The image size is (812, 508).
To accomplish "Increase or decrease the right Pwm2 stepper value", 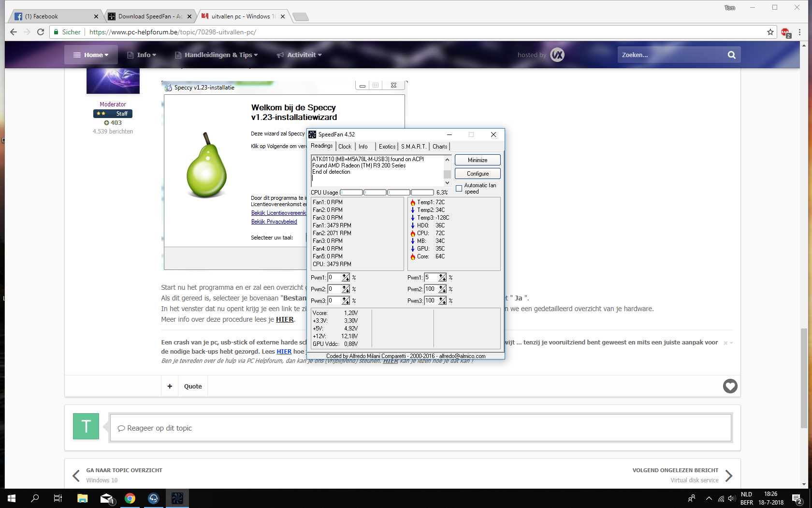I will click(x=442, y=289).
